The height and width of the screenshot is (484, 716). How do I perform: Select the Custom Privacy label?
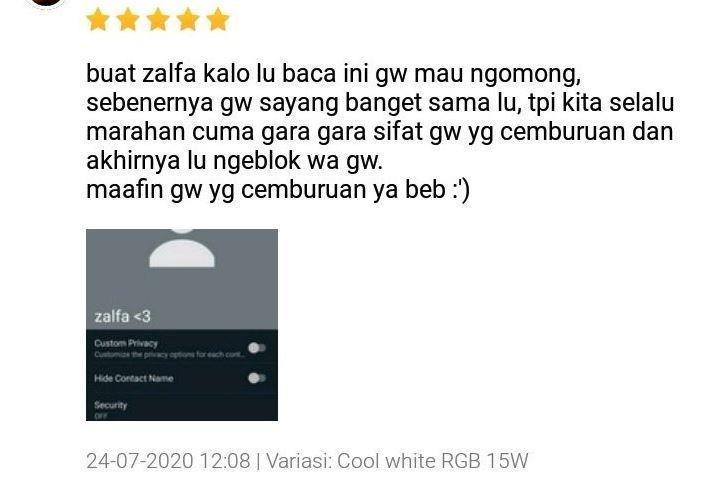[x=126, y=343]
